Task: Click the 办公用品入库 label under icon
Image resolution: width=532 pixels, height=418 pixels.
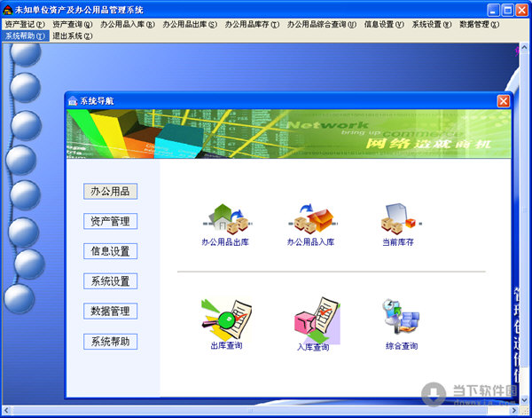Action: (x=311, y=242)
